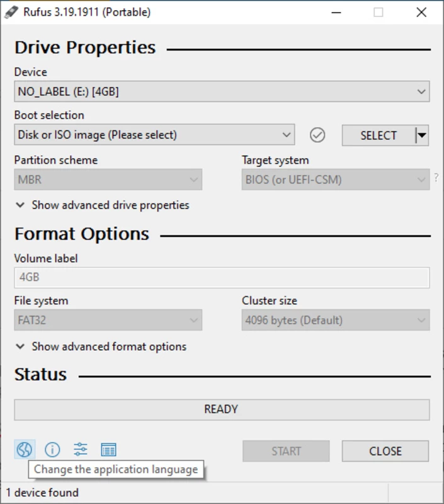Click the globe language icon

tap(25, 449)
